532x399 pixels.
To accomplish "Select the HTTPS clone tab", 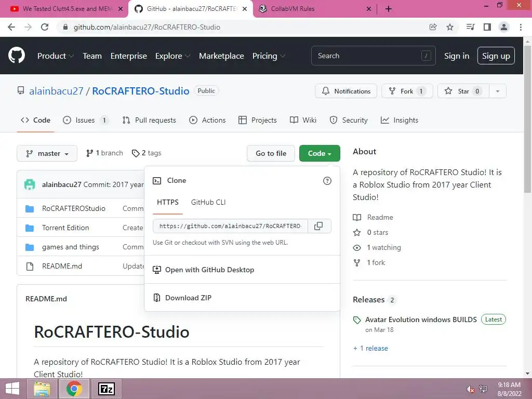I will tap(168, 202).
